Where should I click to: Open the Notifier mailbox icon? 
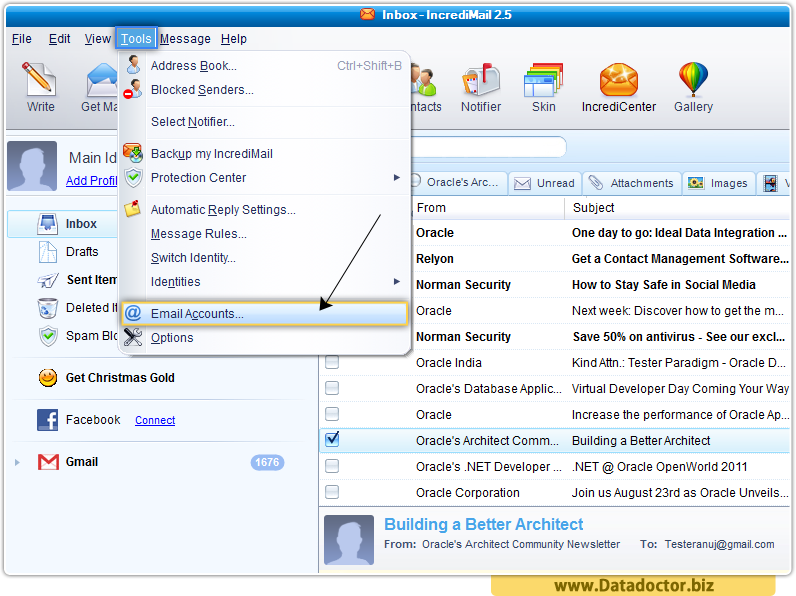click(x=481, y=79)
